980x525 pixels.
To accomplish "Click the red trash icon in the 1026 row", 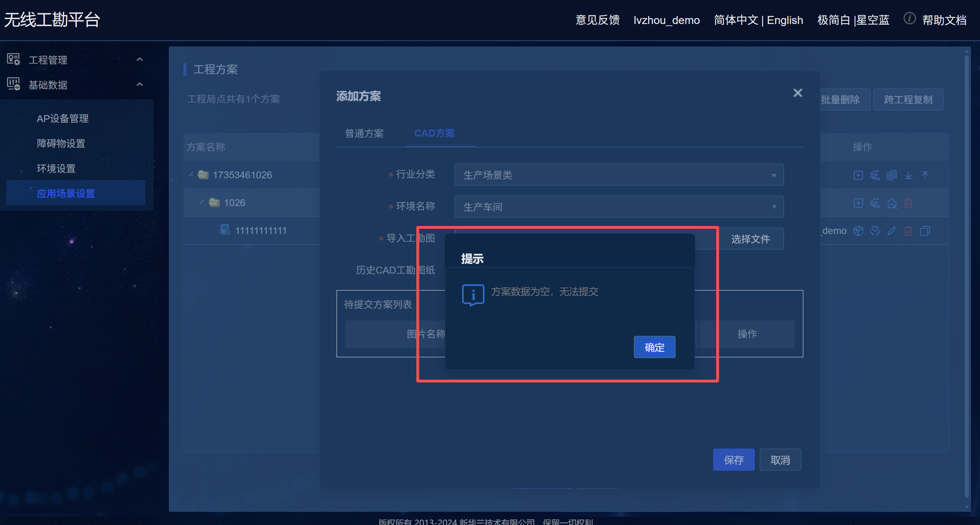I will coord(908,203).
